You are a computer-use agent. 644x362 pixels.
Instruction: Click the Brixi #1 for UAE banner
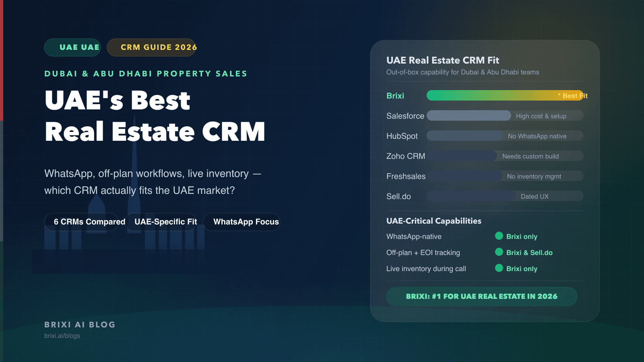(x=482, y=296)
